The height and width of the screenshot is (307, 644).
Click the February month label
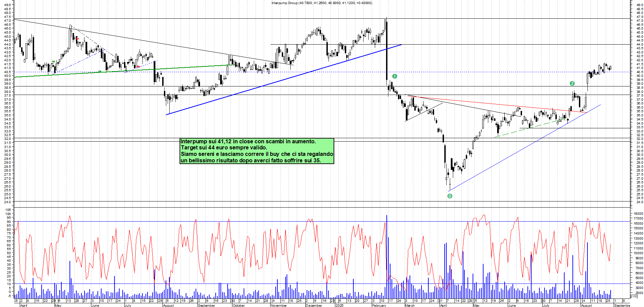point(379,305)
